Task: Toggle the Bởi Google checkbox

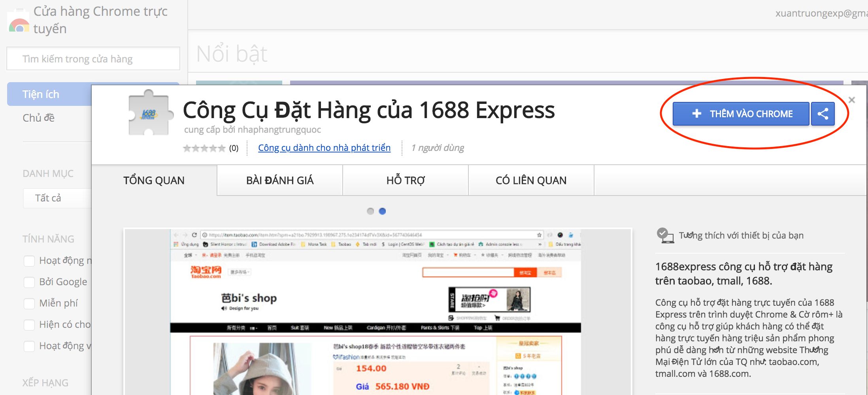Action: 29,282
